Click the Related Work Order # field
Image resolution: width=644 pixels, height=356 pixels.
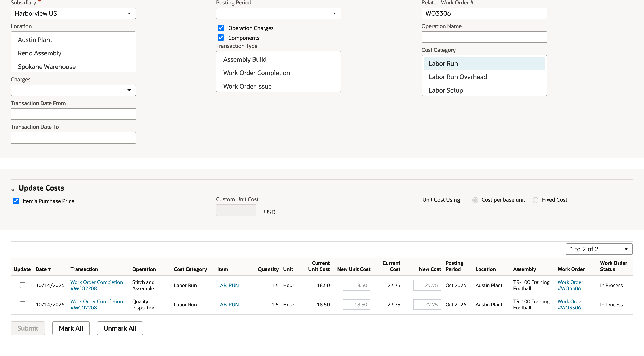(484, 13)
